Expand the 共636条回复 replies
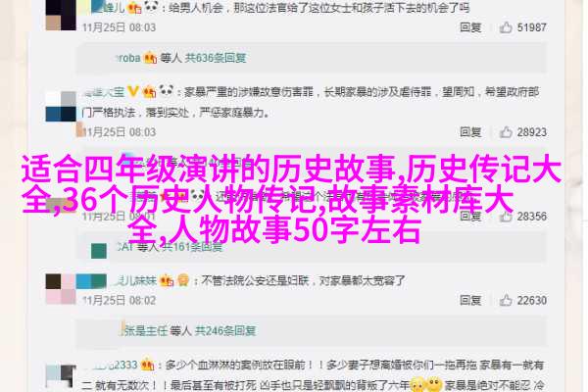The width and height of the screenshot is (588, 392). point(216,58)
